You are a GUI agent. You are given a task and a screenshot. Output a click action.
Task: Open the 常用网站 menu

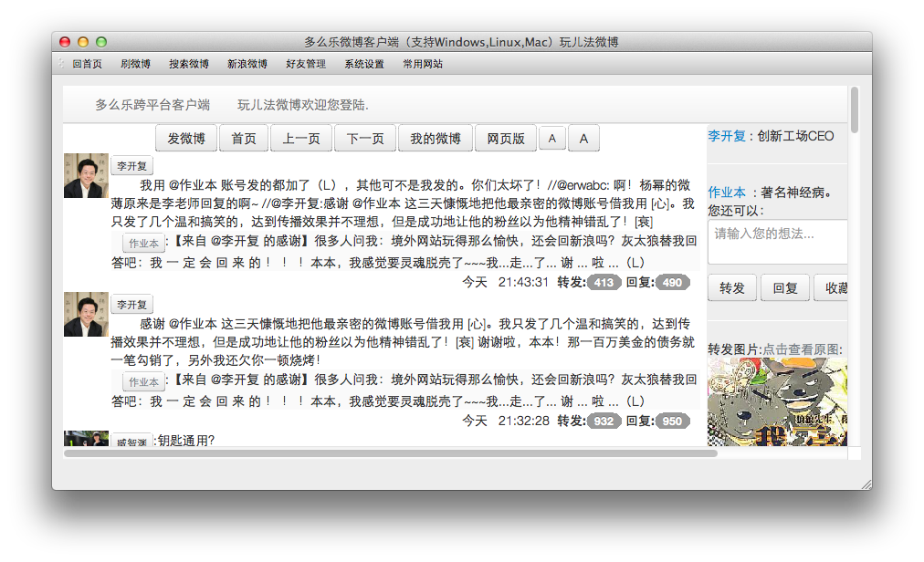click(423, 64)
